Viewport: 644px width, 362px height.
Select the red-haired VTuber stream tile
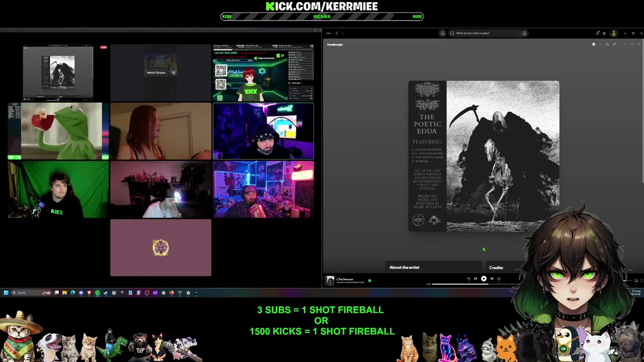tap(263, 73)
